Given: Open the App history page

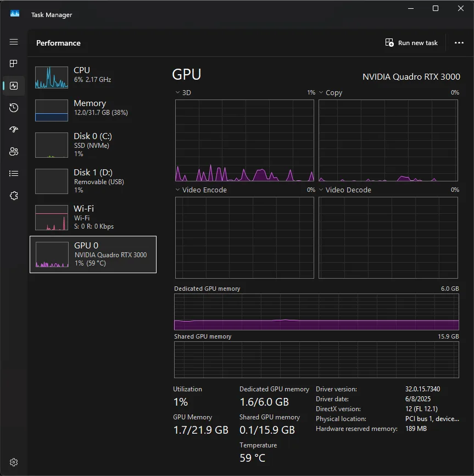Looking at the screenshot, I should (13, 108).
